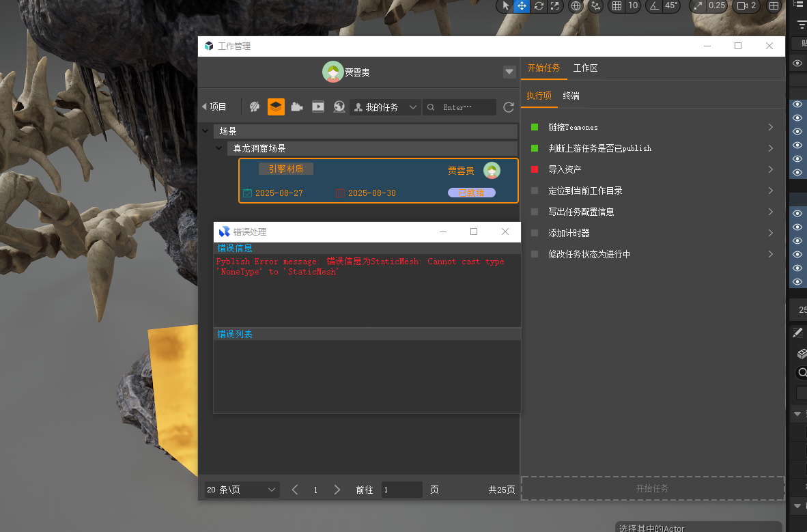Toggle visibility eye of topmost outliner row
Image resolution: width=807 pixels, height=532 pixels.
point(797,64)
